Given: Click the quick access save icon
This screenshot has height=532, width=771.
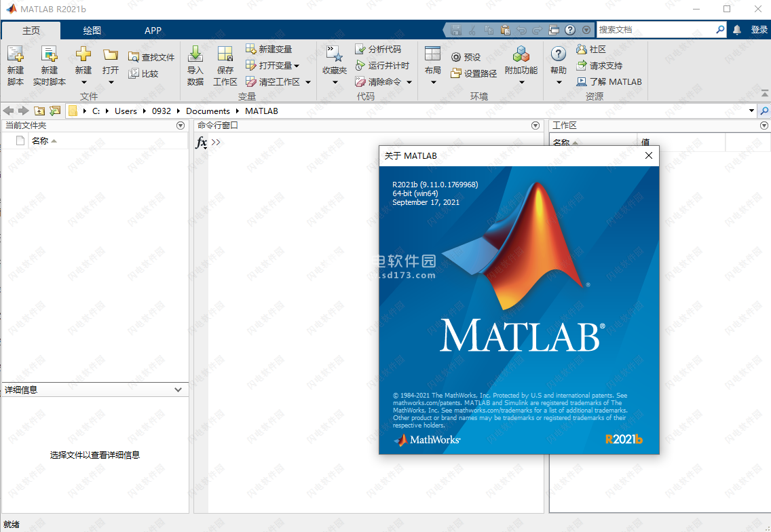Looking at the screenshot, I should [x=456, y=30].
